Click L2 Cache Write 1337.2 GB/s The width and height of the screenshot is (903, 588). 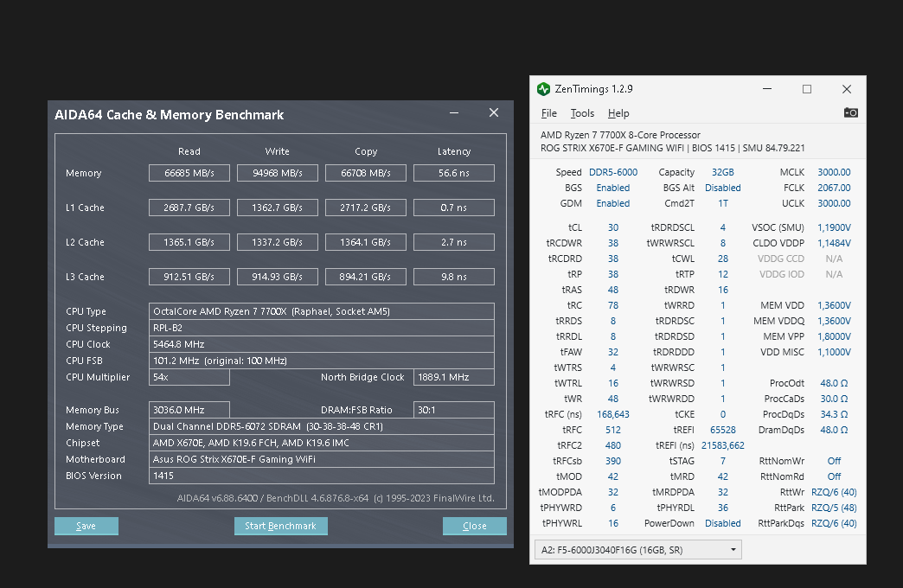tap(277, 242)
